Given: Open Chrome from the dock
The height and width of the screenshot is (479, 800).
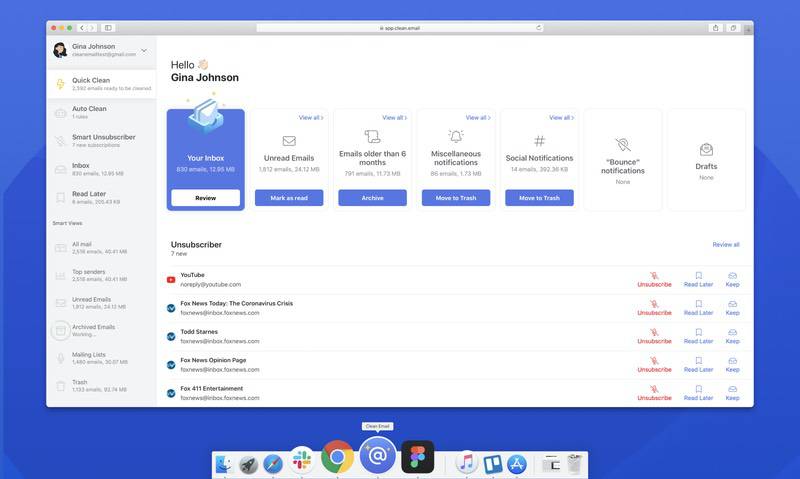Looking at the screenshot, I should coord(337,457).
